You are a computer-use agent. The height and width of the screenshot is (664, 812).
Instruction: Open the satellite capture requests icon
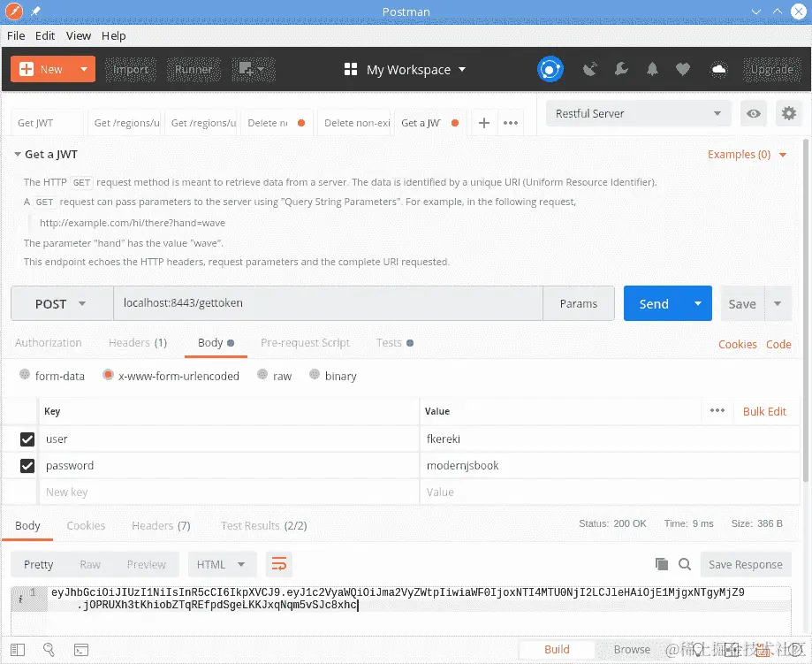(590, 69)
